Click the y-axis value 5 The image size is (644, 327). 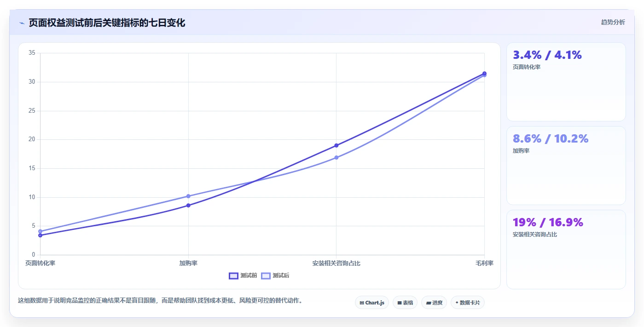point(34,226)
